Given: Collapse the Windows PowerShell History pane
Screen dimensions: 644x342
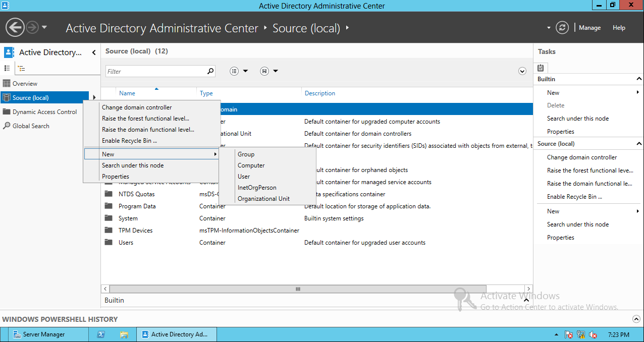Looking at the screenshot, I should tap(636, 319).
